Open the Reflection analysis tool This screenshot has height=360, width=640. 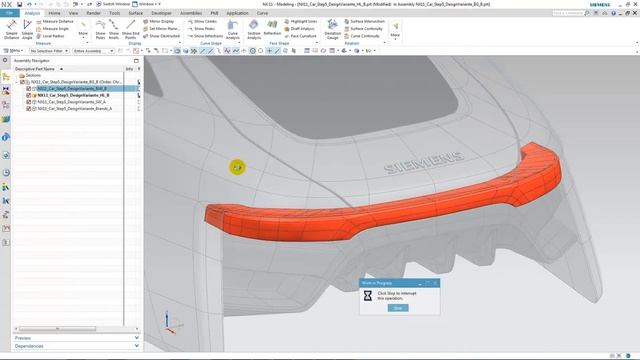point(272,29)
